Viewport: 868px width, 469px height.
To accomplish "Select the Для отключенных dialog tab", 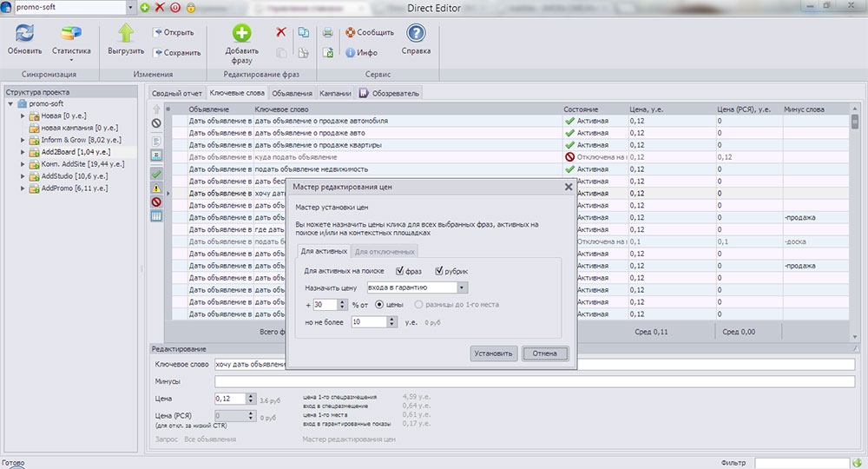I will pos(385,251).
